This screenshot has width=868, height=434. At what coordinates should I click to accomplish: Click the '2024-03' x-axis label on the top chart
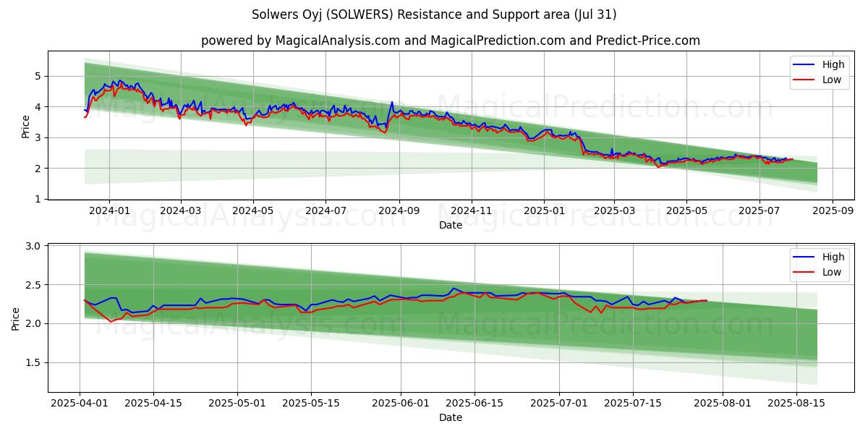coord(180,211)
